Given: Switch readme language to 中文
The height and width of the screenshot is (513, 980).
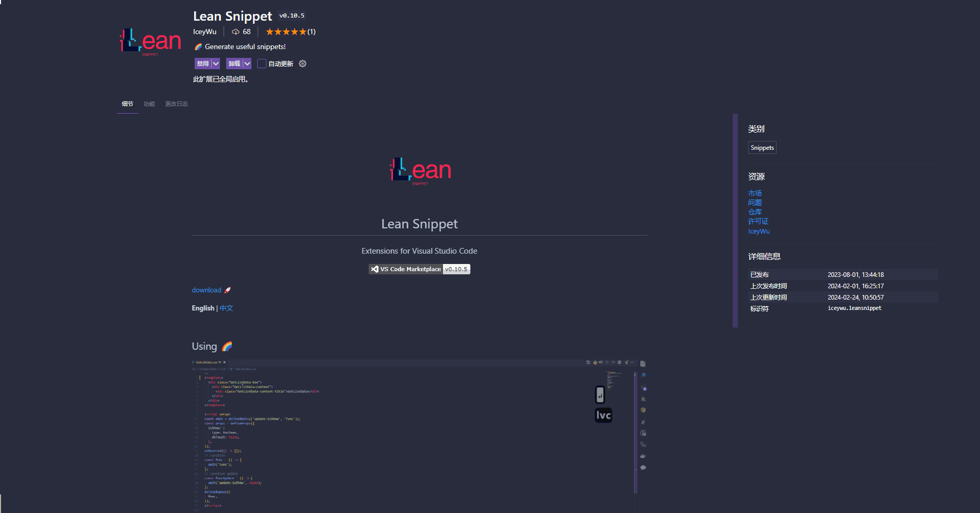Looking at the screenshot, I should click(x=227, y=308).
